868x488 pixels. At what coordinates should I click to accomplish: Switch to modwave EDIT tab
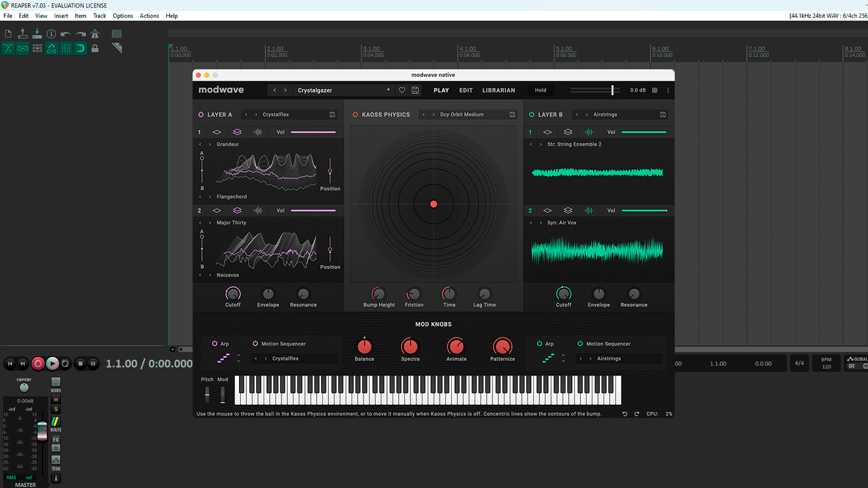pyautogui.click(x=466, y=90)
